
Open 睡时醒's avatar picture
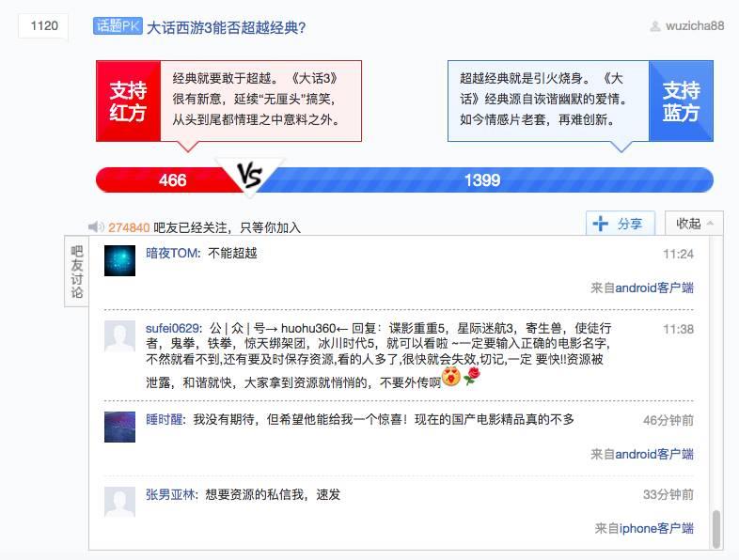click(119, 427)
